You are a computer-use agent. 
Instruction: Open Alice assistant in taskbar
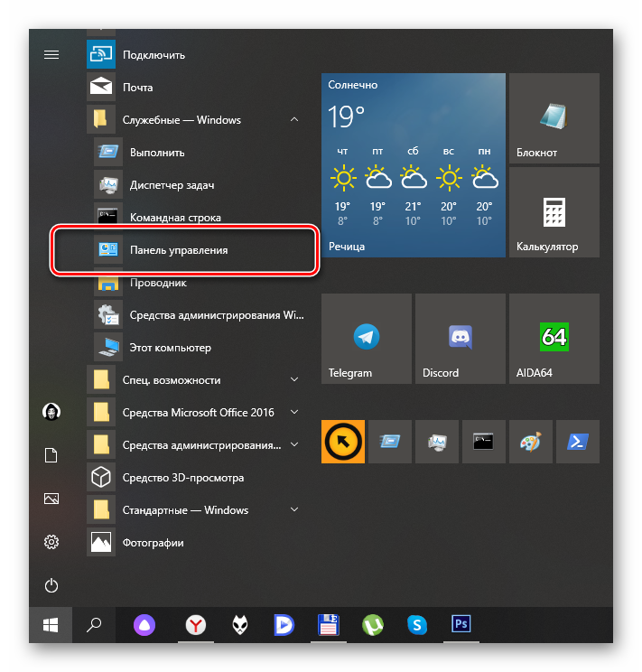144,625
